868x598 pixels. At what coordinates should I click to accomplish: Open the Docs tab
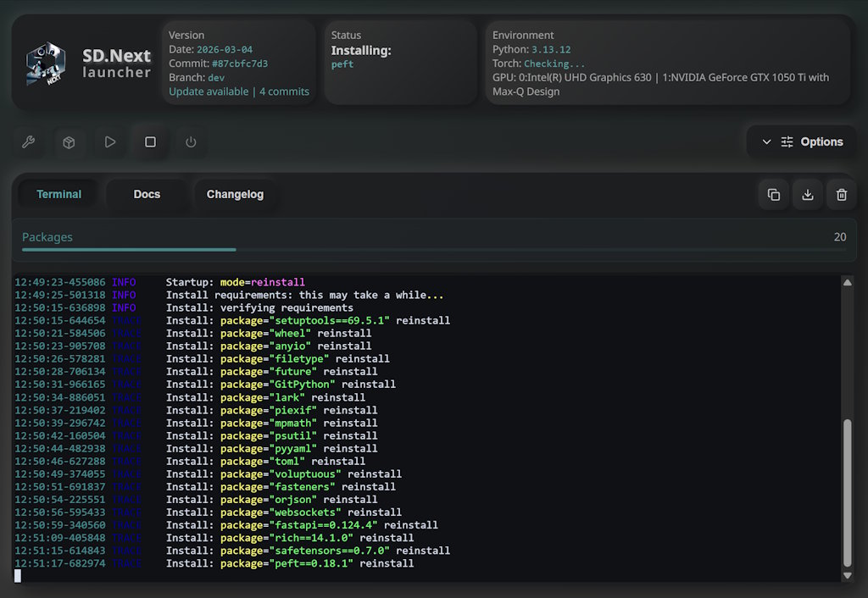pyautogui.click(x=147, y=194)
